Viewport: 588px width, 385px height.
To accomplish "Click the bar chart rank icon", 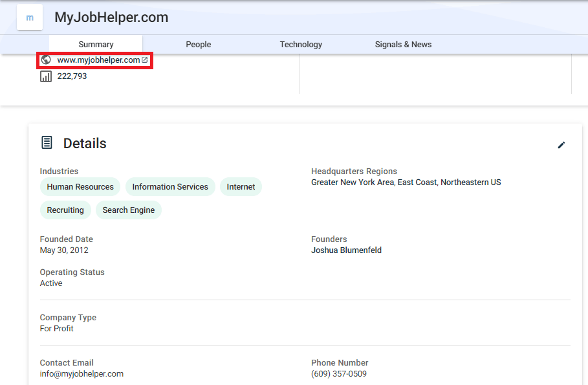I will pyautogui.click(x=46, y=76).
